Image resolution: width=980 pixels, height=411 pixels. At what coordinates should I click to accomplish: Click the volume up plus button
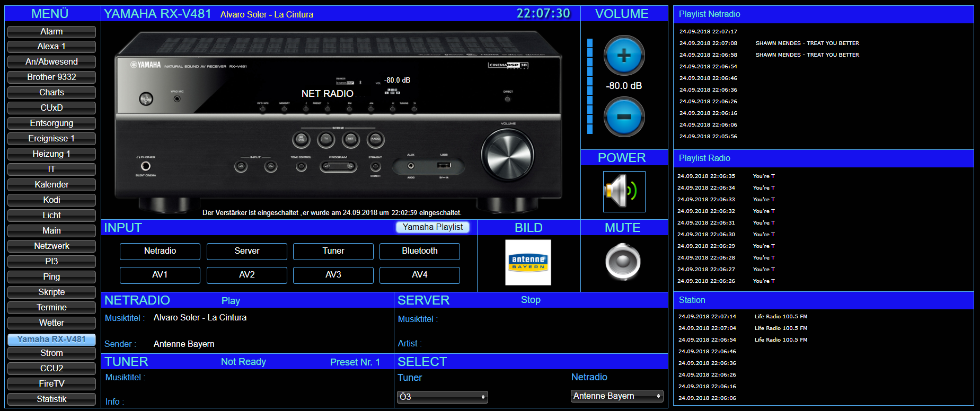click(624, 55)
